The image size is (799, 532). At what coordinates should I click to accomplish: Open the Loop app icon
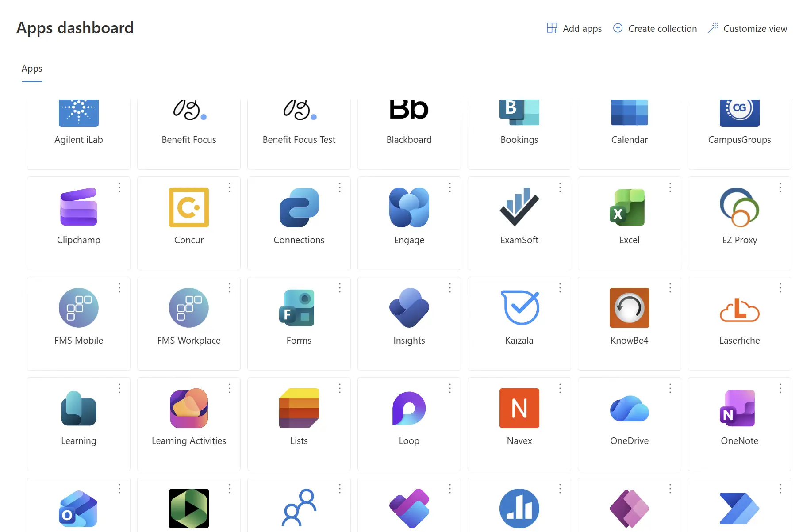tap(409, 408)
